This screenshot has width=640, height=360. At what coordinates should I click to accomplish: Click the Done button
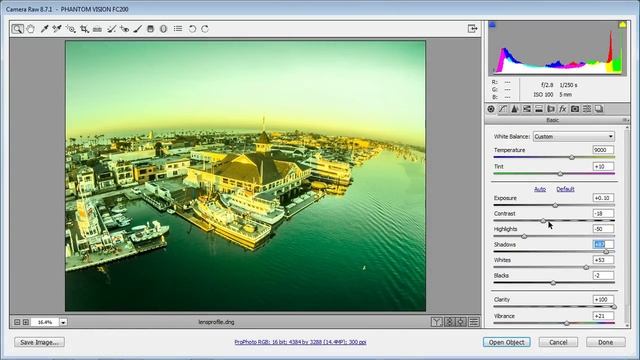click(606, 342)
